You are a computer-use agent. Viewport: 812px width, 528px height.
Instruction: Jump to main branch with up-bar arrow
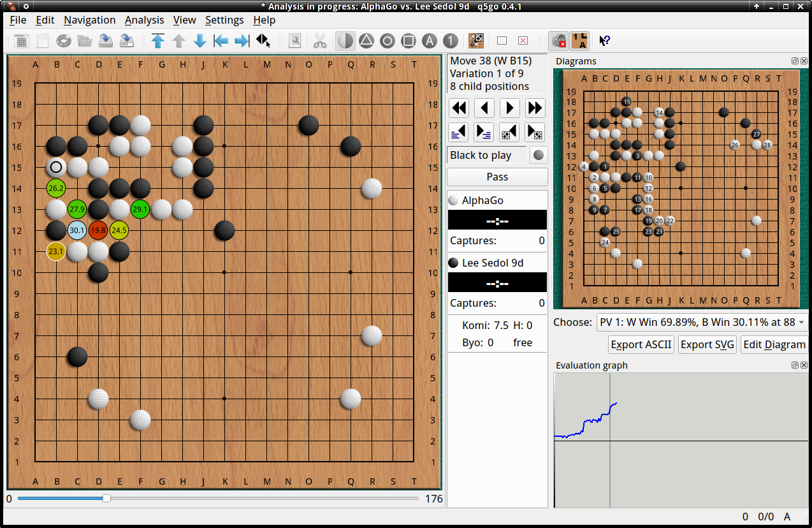point(158,41)
